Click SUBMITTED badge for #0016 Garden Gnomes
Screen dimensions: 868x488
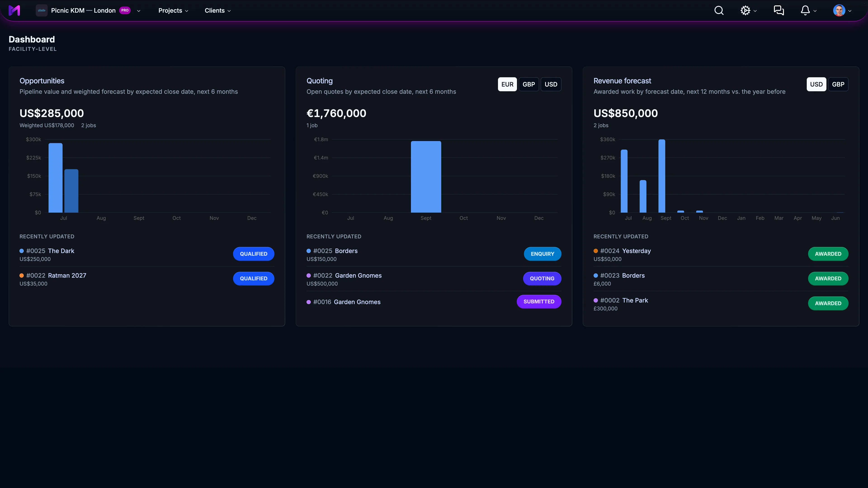pos(539,302)
